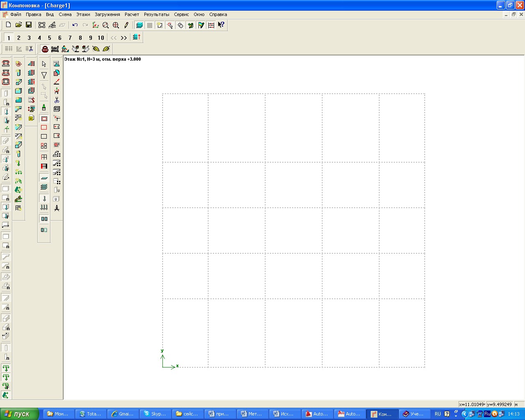This screenshot has width=525, height=420.
Task: Switch to Gmail window in taskbar
Action: (x=123, y=414)
